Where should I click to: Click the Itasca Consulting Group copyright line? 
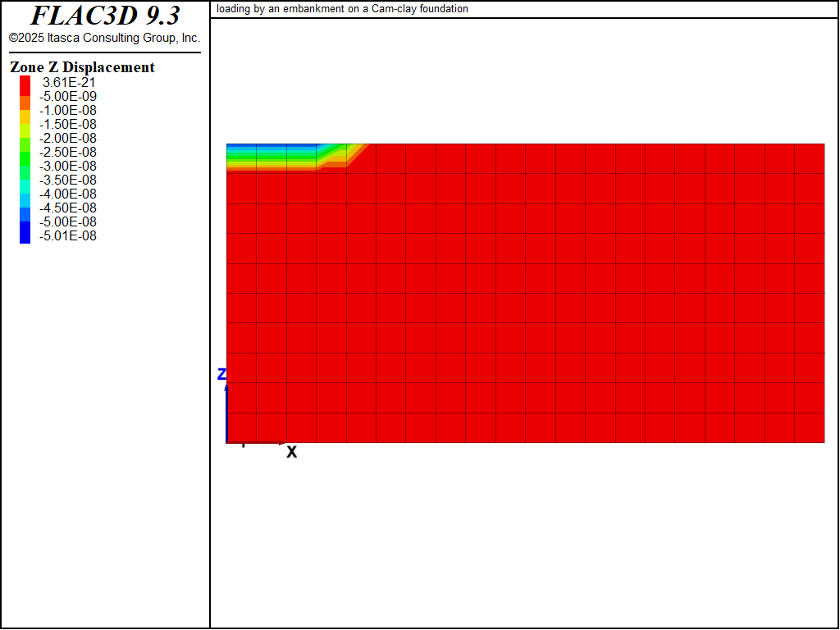tap(105, 39)
